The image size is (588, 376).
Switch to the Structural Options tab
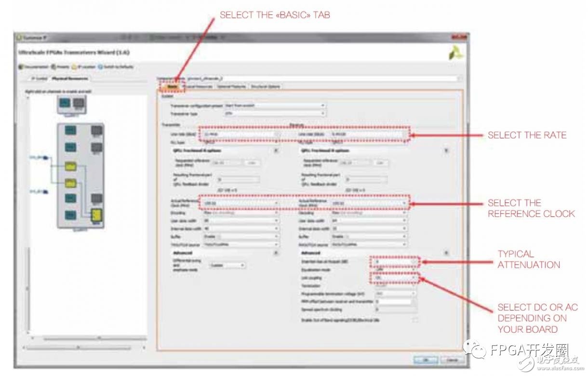(265, 87)
